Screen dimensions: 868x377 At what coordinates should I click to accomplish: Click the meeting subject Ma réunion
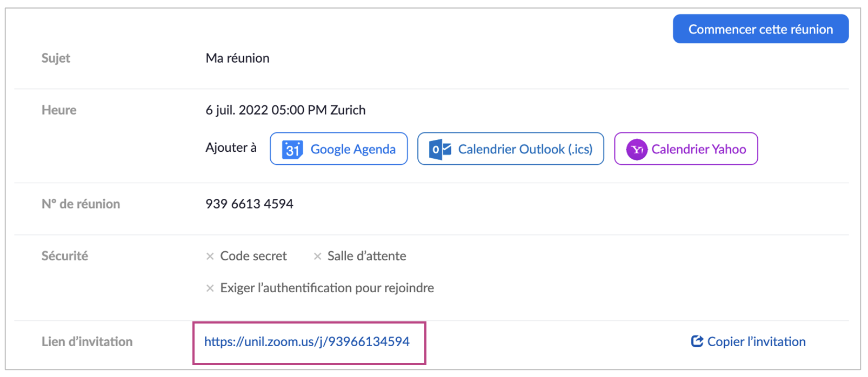[237, 58]
